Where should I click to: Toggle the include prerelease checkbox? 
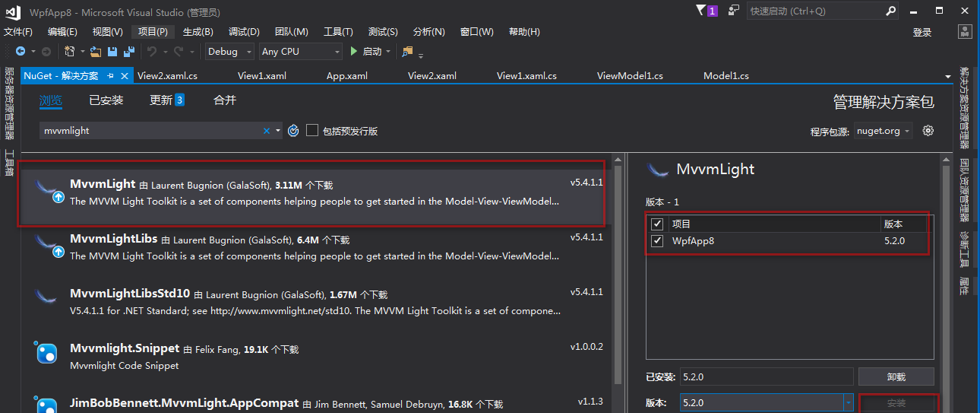click(311, 131)
